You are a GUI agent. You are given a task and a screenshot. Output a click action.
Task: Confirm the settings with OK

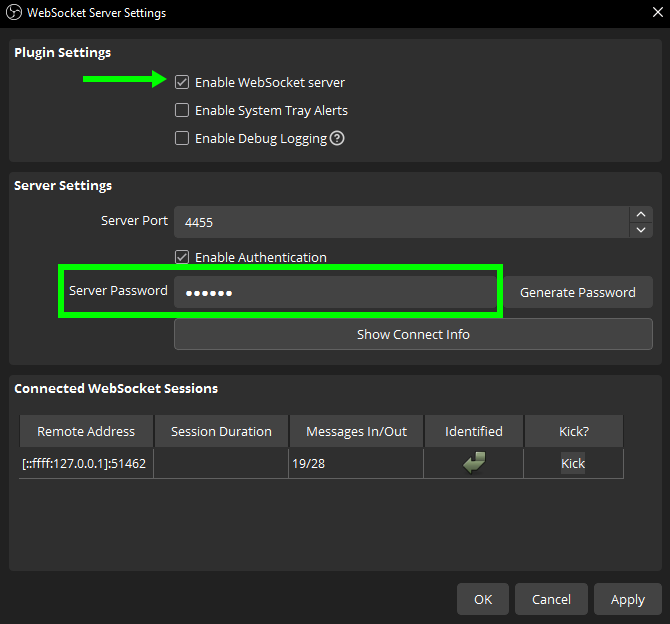pyautogui.click(x=483, y=599)
